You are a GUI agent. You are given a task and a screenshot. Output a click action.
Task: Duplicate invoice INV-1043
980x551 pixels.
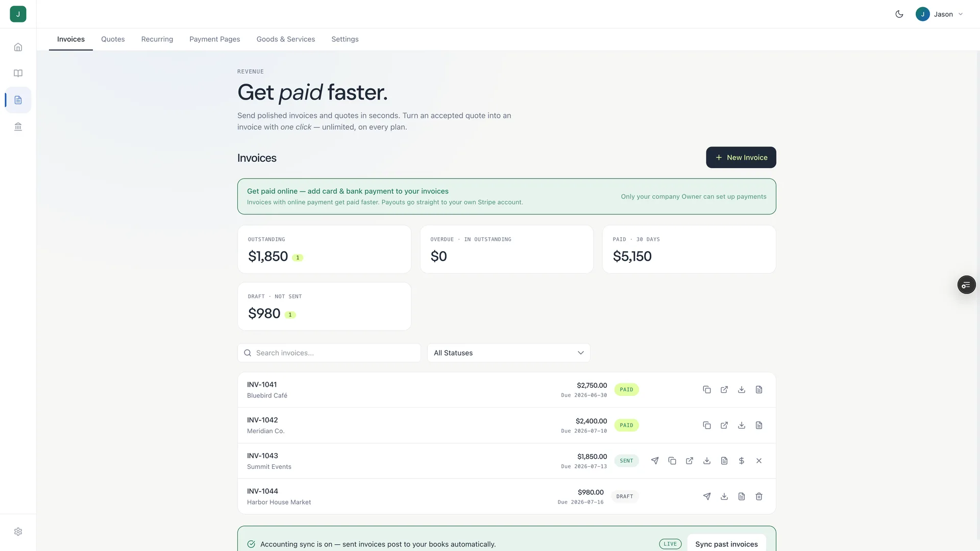click(672, 461)
